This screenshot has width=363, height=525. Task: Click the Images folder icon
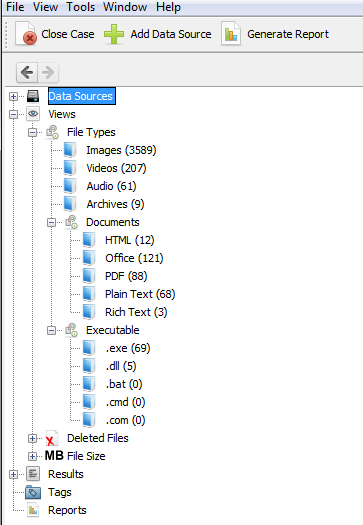[x=70, y=150]
